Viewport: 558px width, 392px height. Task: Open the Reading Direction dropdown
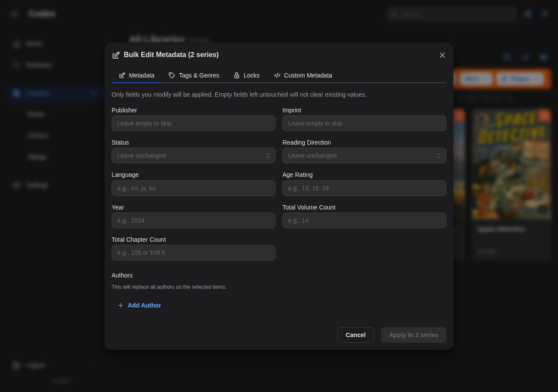click(364, 155)
